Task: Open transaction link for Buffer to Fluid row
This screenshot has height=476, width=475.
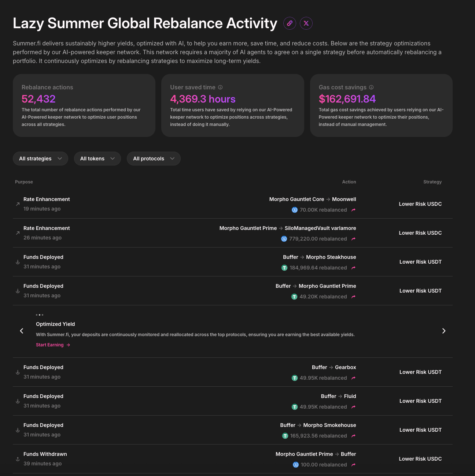Action: coord(353,407)
